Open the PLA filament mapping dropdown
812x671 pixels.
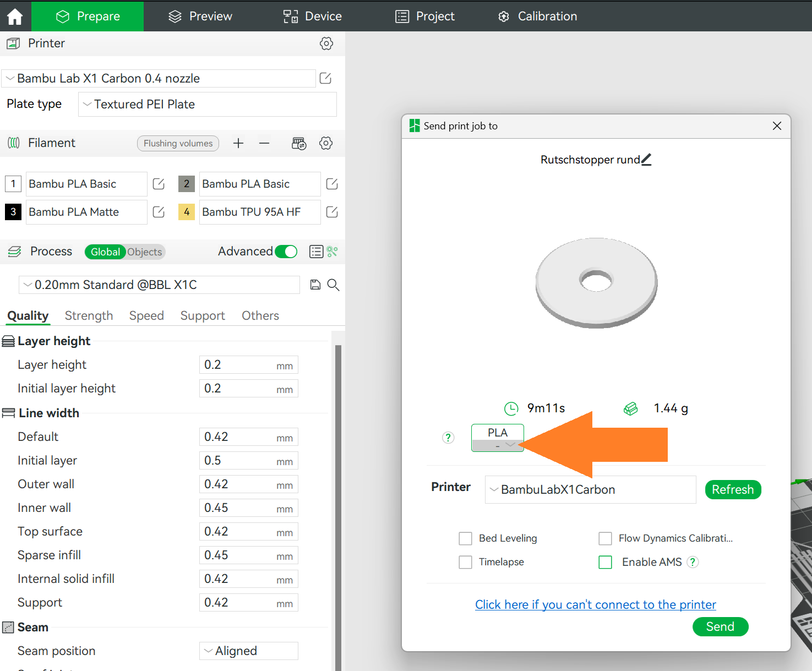coord(498,438)
